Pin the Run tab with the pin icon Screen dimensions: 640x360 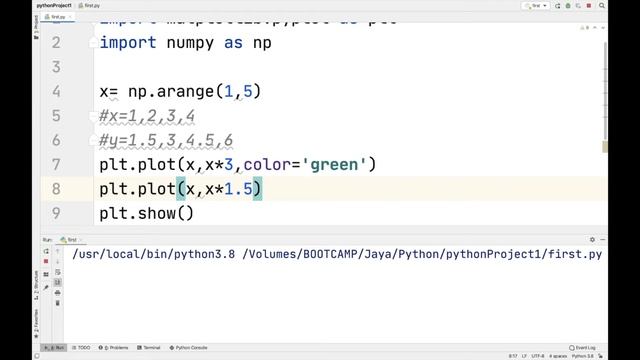(x=46, y=287)
